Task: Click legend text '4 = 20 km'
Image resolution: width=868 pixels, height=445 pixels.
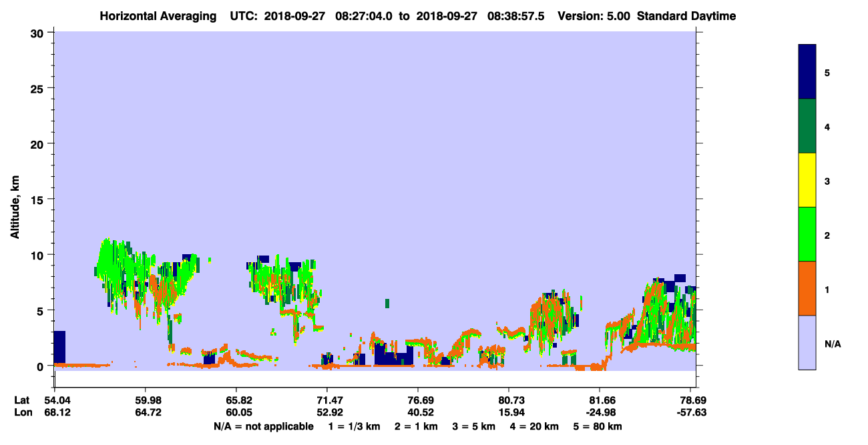Action: pos(535,426)
